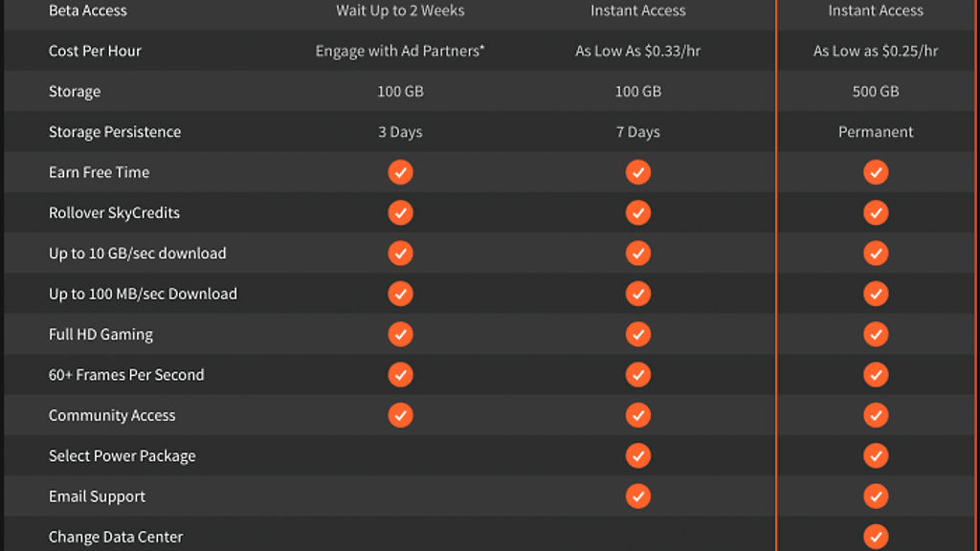Click the "Select Power Package" row label

tap(122, 456)
